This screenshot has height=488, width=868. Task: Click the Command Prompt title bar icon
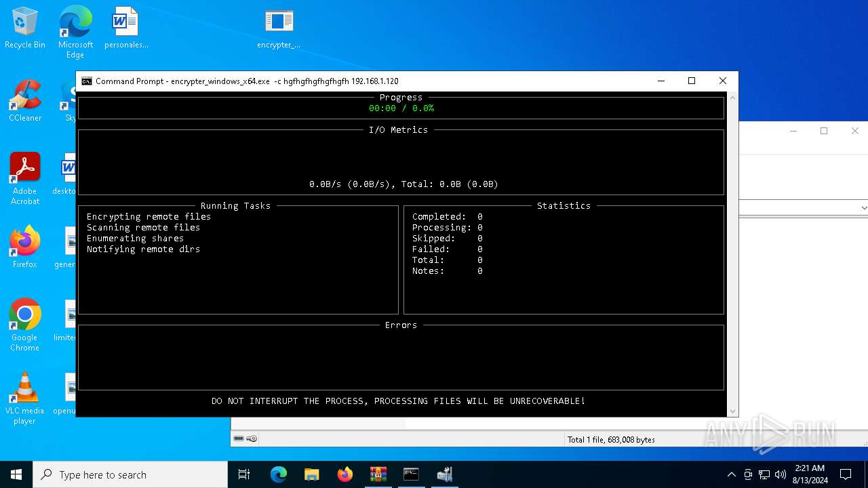tap(87, 81)
